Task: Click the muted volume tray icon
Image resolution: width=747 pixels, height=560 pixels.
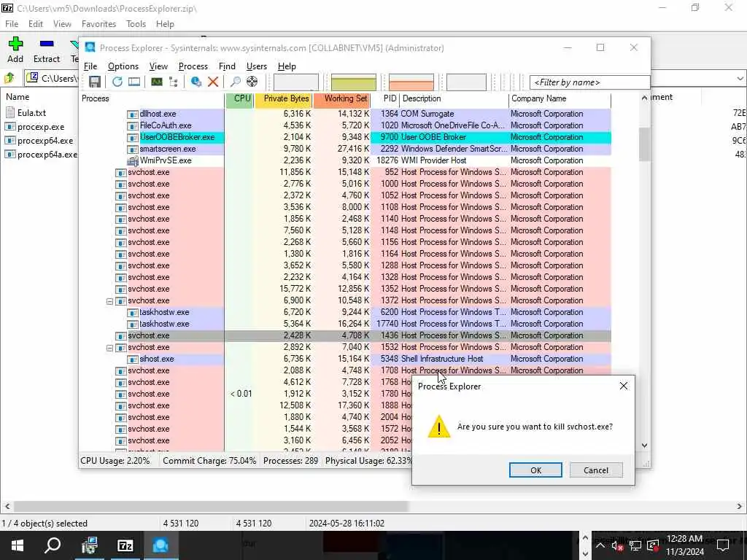Action: tap(617, 545)
